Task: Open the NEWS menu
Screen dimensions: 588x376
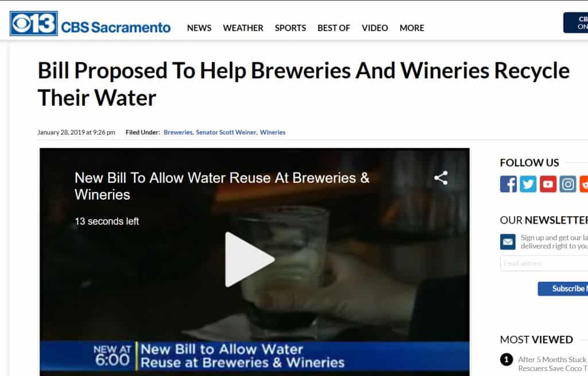Action: pos(199,28)
